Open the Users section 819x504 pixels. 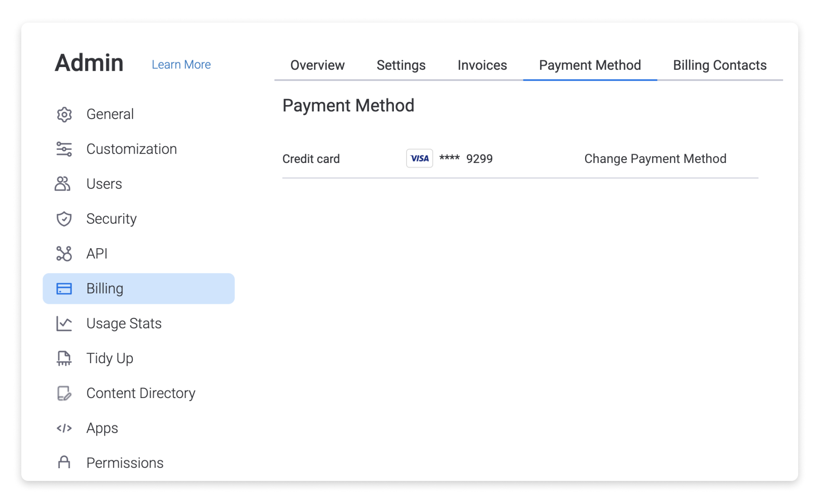tap(139, 184)
